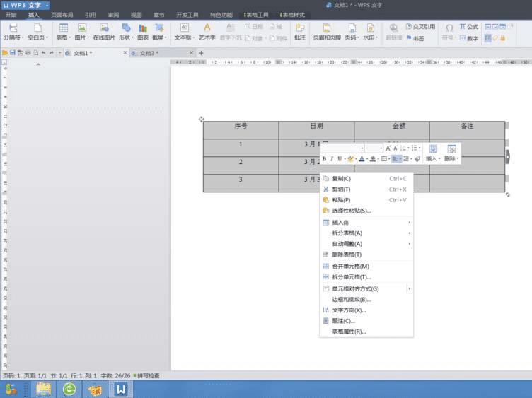Close the 文档1 document tab

point(125,53)
